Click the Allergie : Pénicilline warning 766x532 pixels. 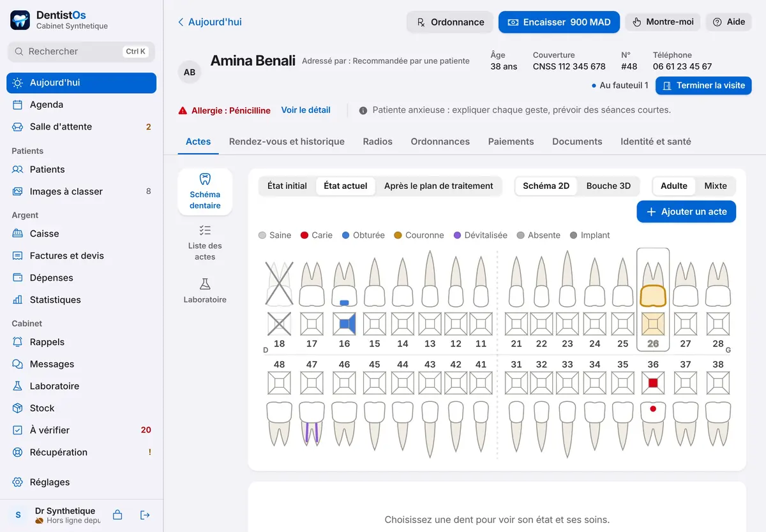(x=225, y=110)
